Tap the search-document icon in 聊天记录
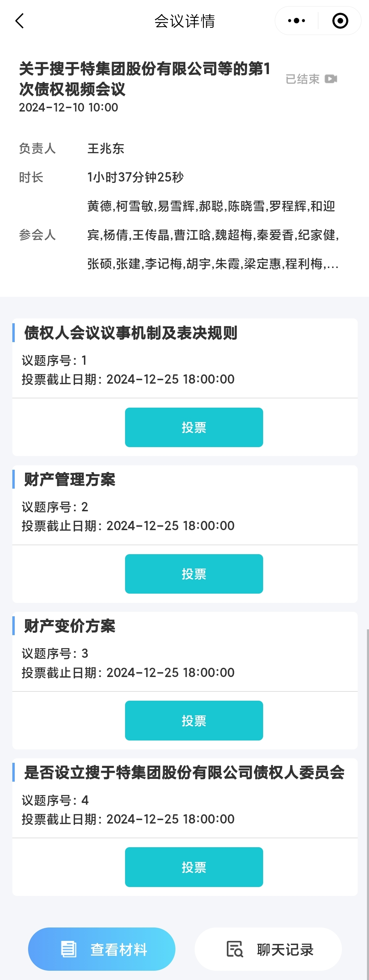Image resolution: width=369 pixels, height=980 pixels. point(234,949)
